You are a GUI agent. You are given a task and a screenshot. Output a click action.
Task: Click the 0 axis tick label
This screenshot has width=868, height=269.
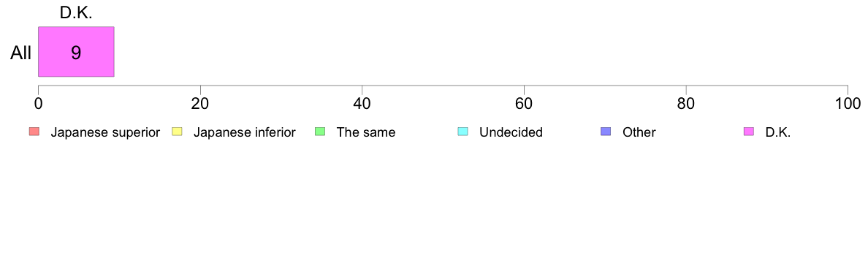pyautogui.click(x=38, y=103)
